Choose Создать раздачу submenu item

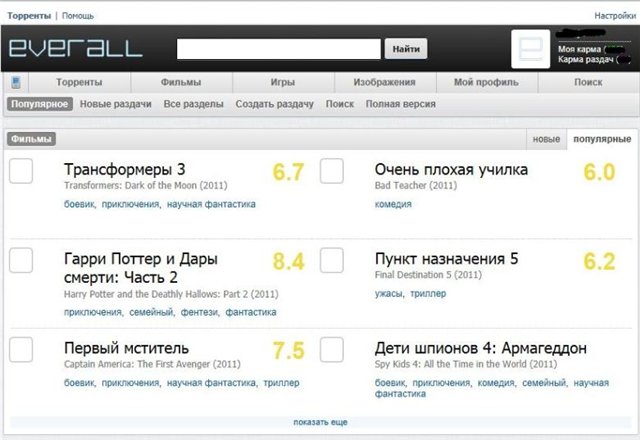[x=274, y=104]
